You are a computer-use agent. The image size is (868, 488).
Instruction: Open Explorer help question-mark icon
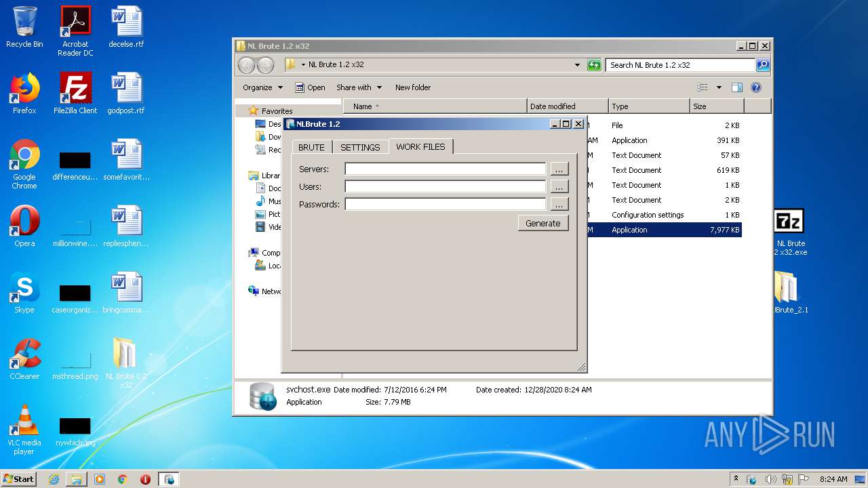(x=756, y=87)
